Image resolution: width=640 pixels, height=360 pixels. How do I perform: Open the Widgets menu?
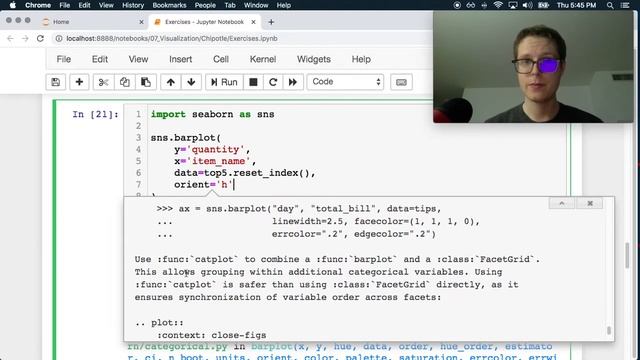313,59
